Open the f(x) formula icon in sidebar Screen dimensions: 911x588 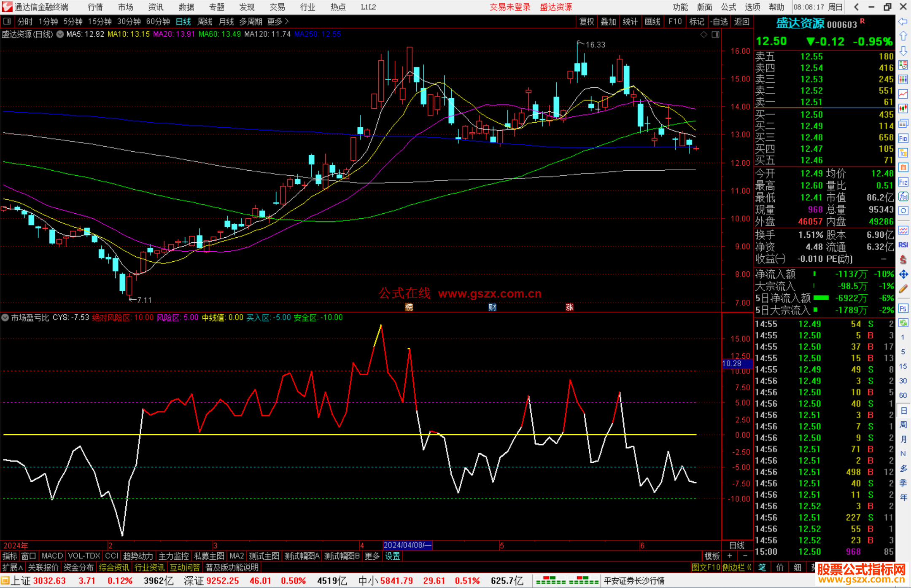tap(903, 196)
